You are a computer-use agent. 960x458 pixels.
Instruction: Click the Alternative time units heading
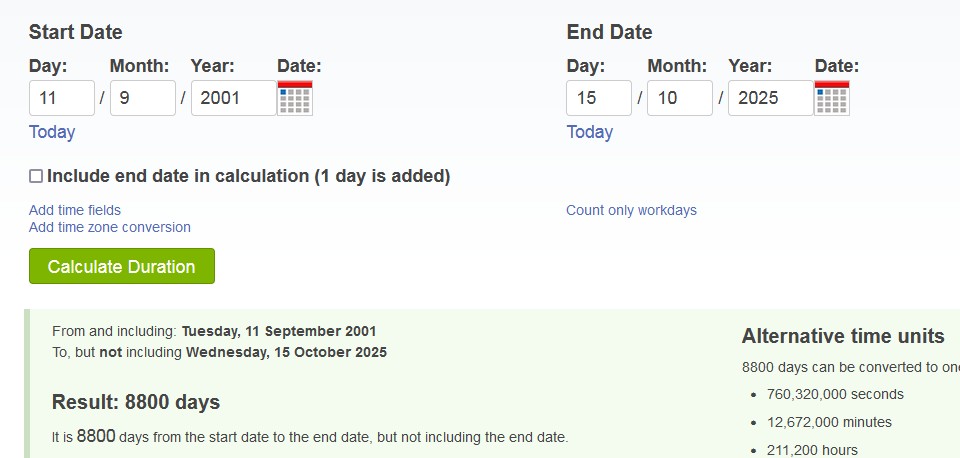[x=843, y=336]
